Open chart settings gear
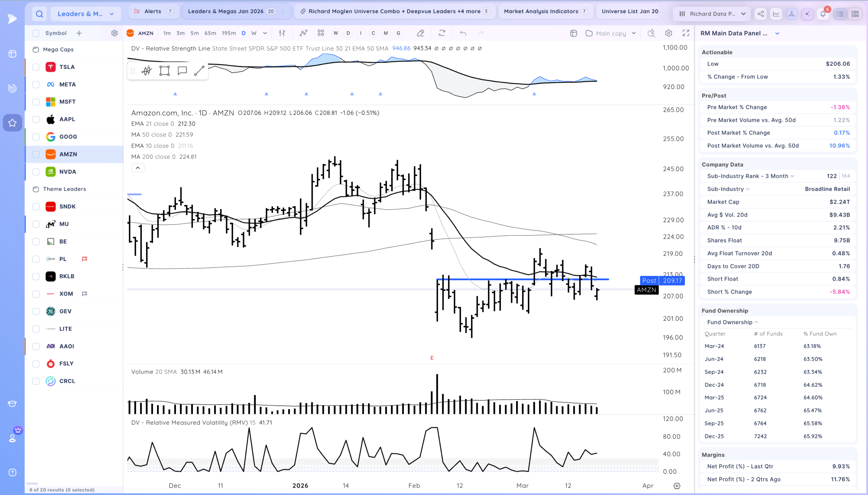The width and height of the screenshot is (868, 495). [x=668, y=33]
